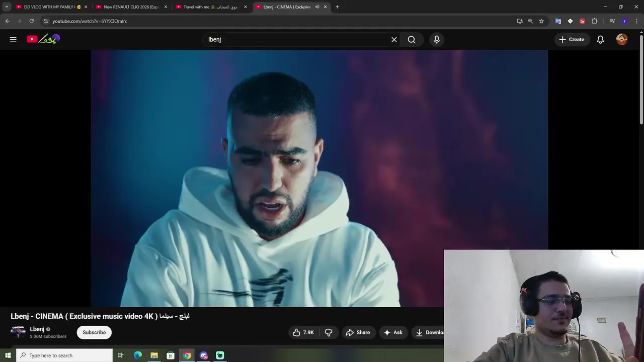Screen dimensions: 644x362
Task: Click the Windows taskbar search box
Action: click(64, 355)
